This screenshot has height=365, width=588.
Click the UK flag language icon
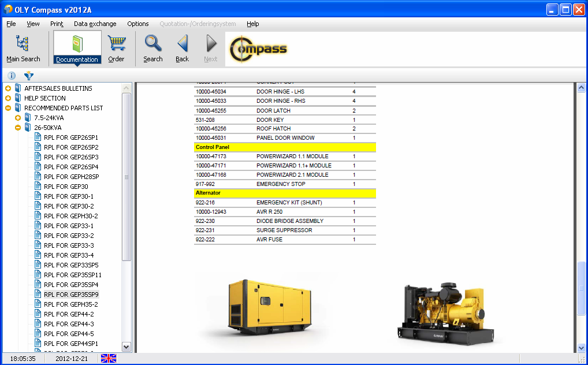point(109,358)
